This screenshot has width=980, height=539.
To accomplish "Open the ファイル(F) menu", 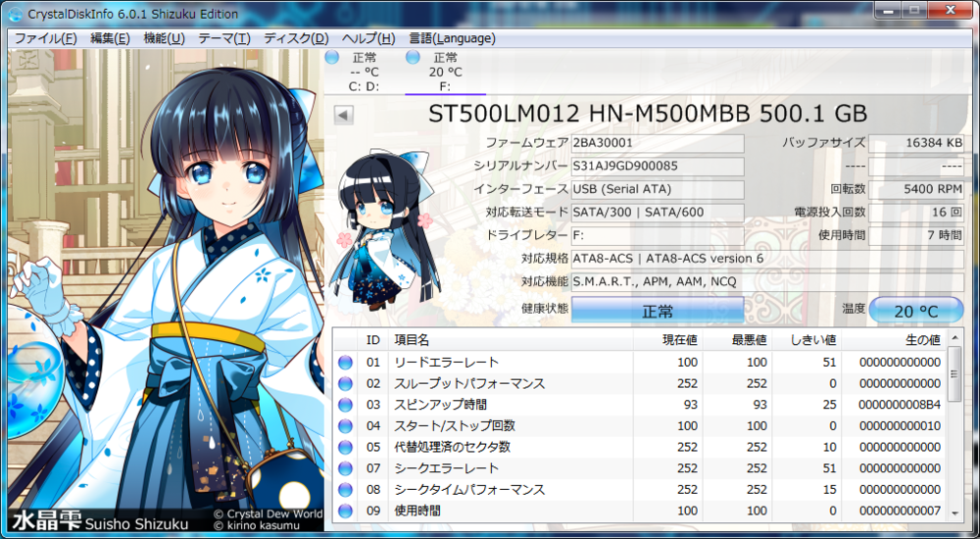I will coord(45,38).
